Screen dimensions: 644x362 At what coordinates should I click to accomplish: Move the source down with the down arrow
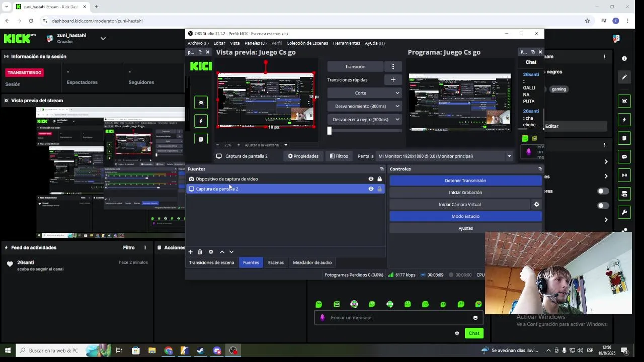pyautogui.click(x=231, y=252)
